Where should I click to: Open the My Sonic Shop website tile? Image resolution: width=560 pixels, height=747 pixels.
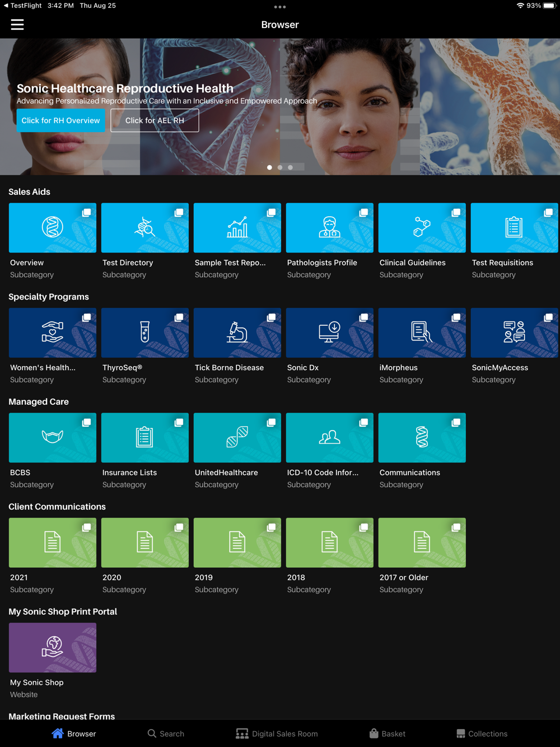pos(53,648)
